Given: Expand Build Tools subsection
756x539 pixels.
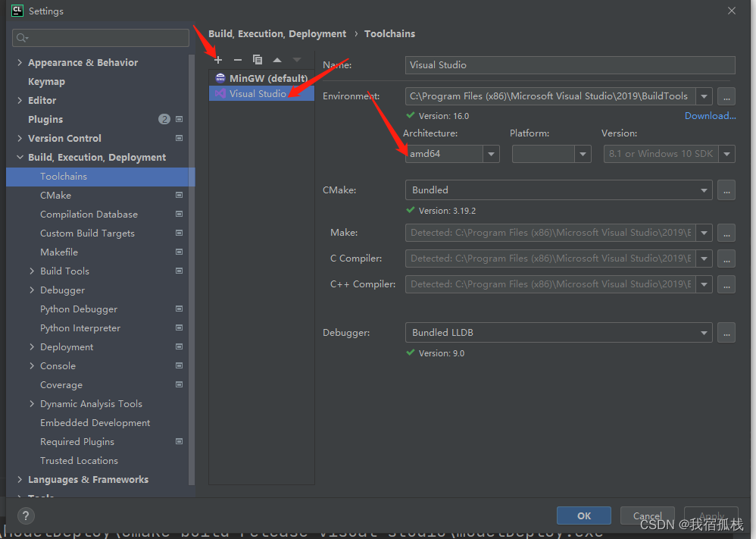Looking at the screenshot, I should (32, 271).
